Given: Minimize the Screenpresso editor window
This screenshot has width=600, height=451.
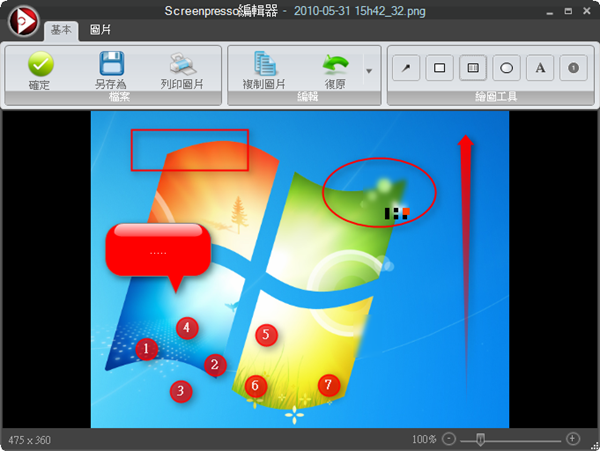Looking at the screenshot, I should point(550,11).
